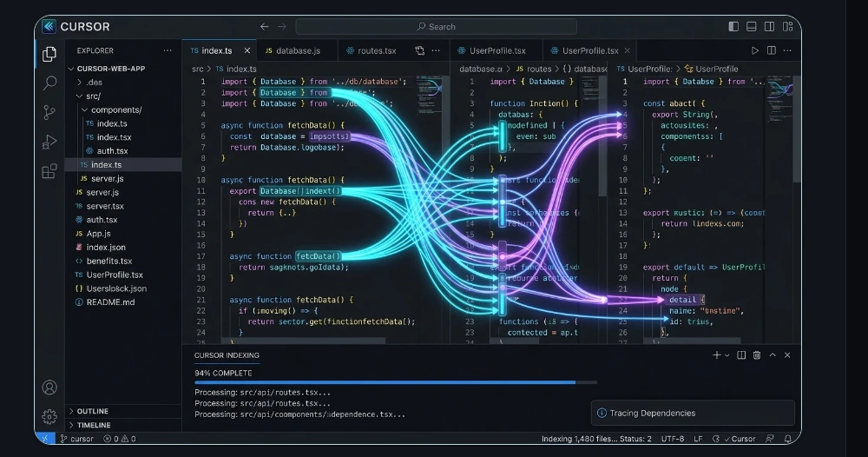This screenshot has height=457, width=868.
Task: Open the Source Control view
Action: point(49,112)
